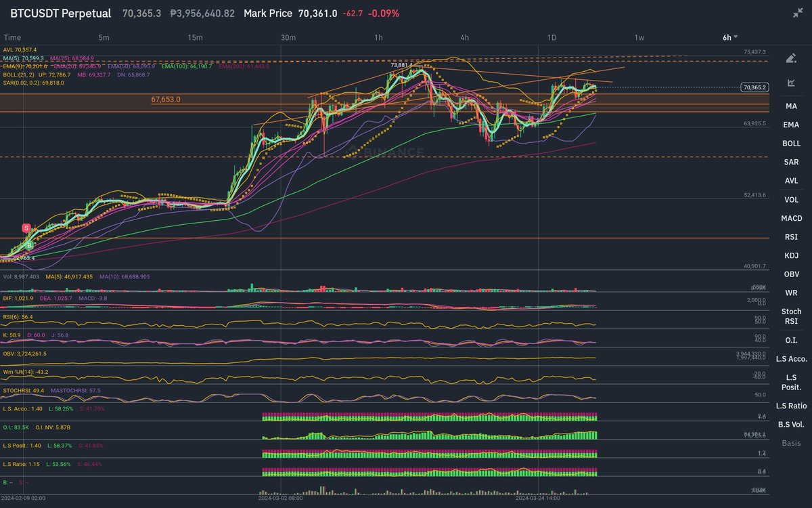The height and width of the screenshot is (508, 812).
Task: Switch to the 4h timeframe
Action: point(464,38)
